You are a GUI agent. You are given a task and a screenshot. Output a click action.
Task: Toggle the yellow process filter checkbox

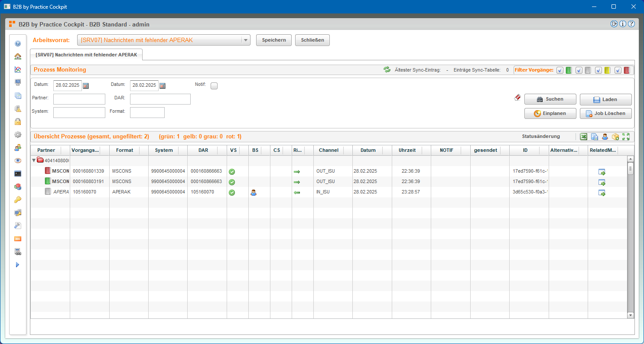(598, 70)
